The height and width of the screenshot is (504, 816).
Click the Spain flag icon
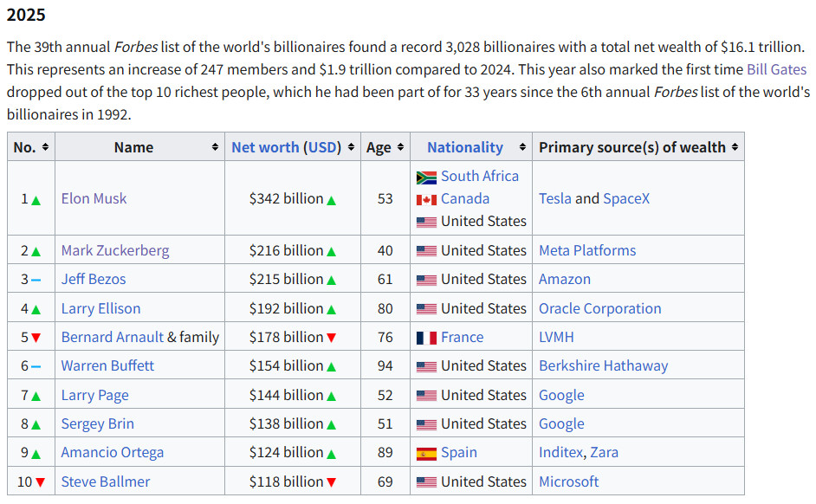(425, 453)
